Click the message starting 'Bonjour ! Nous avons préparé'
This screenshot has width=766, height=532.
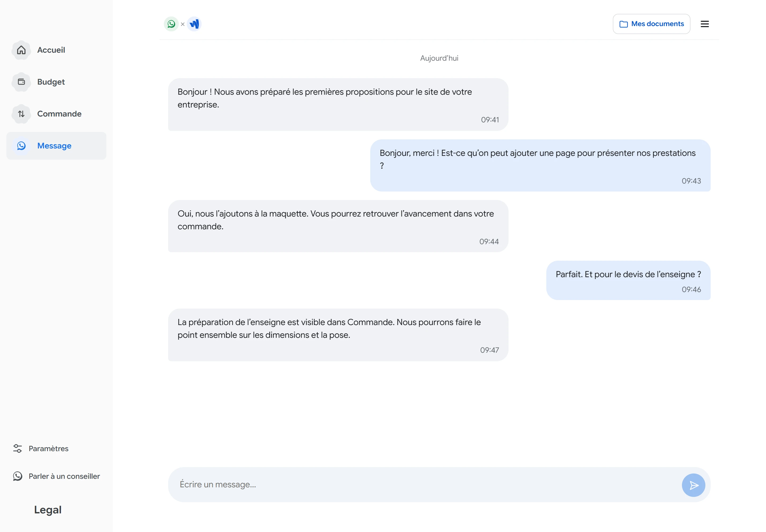[338, 105]
